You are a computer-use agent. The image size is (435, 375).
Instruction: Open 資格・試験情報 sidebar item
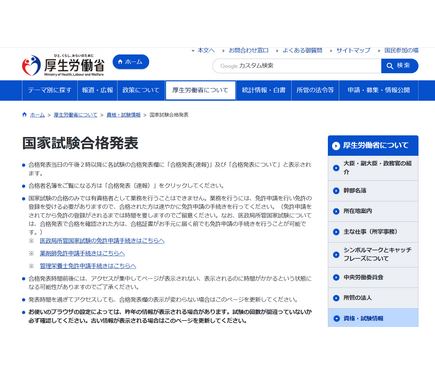[373, 318]
